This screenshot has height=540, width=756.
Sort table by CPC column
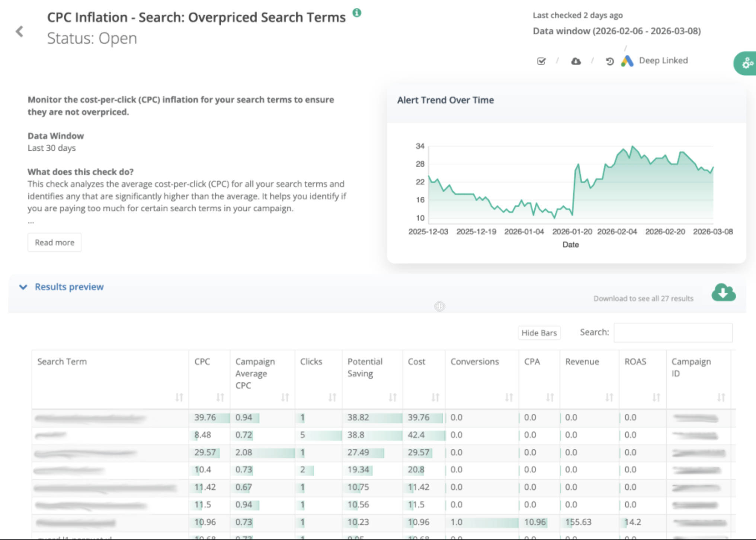pos(220,397)
